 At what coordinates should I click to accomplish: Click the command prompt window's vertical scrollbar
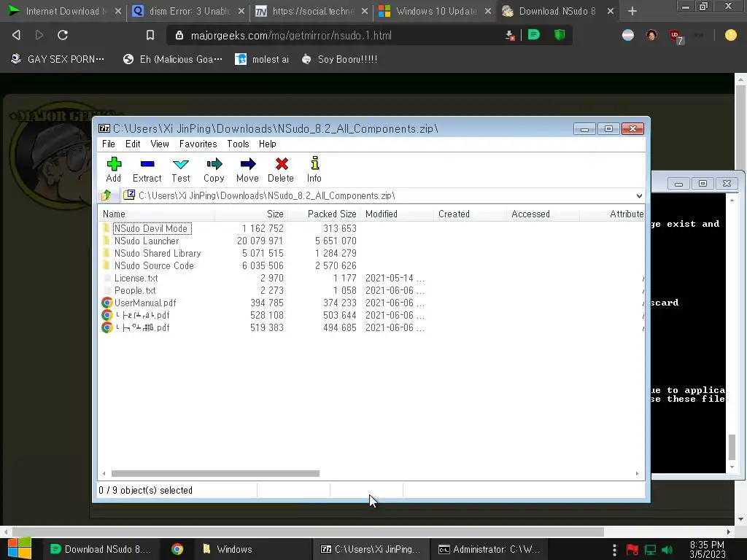[732, 333]
